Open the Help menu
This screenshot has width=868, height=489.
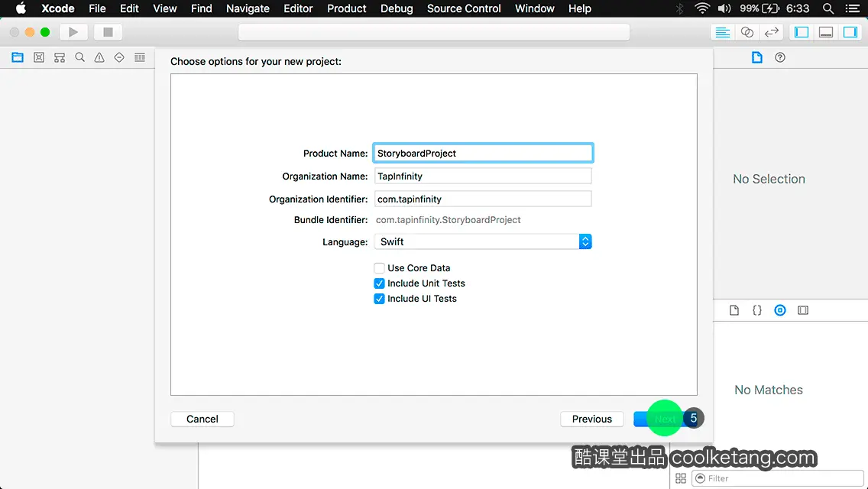tap(580, 8)
